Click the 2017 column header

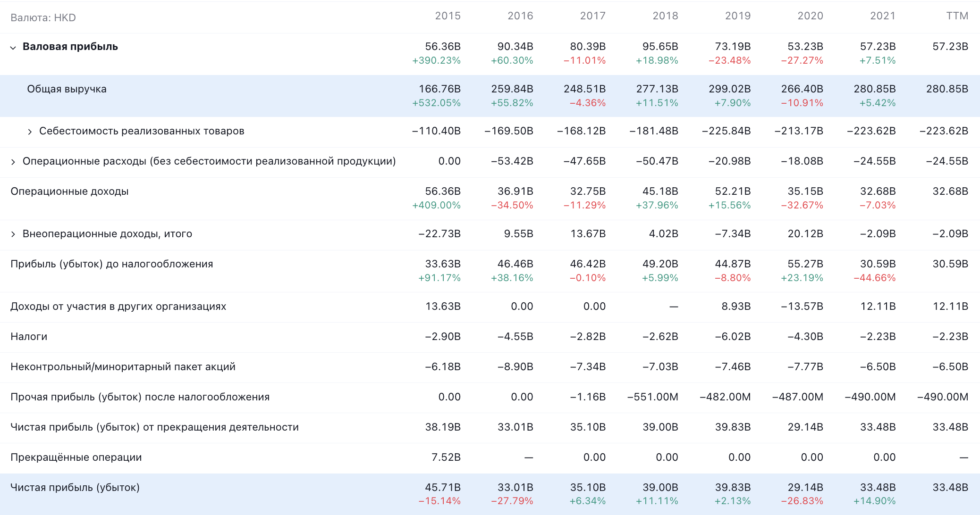pyautogui.click(x=592, y=16)
